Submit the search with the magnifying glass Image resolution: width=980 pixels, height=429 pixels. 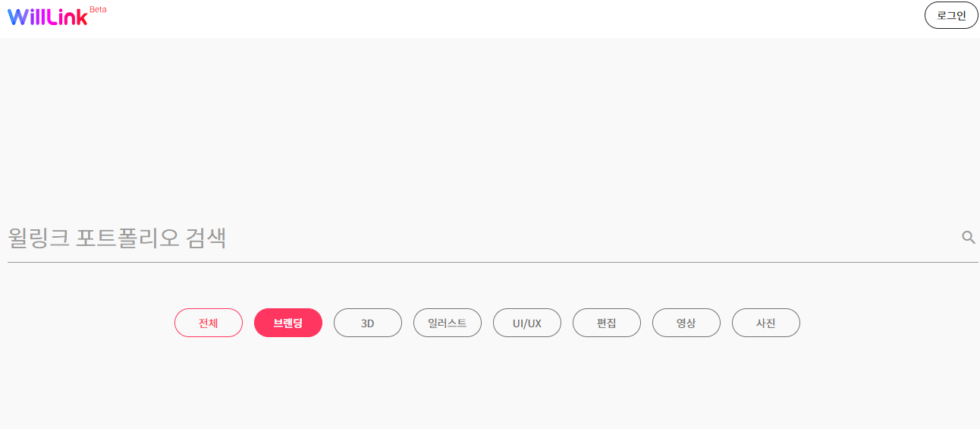coord(968,238)
